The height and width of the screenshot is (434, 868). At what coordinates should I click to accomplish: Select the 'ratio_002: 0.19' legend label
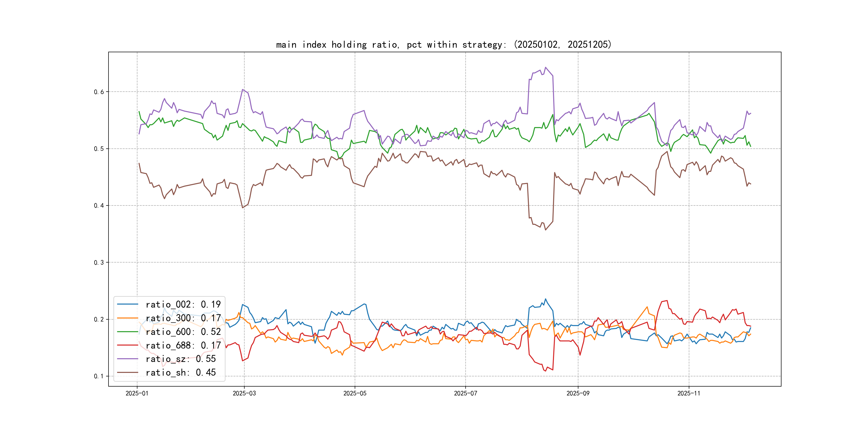(x=183, y=304)
